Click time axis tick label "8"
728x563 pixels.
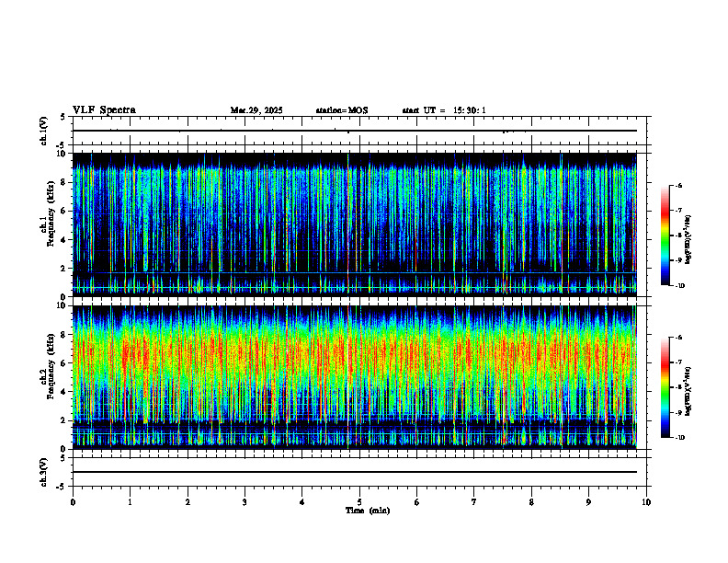[x=531, y=502]
